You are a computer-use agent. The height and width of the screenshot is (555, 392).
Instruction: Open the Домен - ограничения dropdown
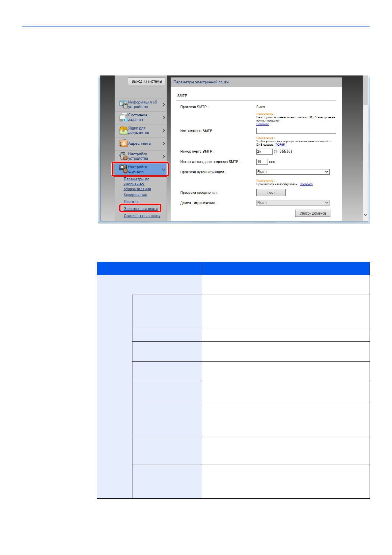tap(293, 203)
